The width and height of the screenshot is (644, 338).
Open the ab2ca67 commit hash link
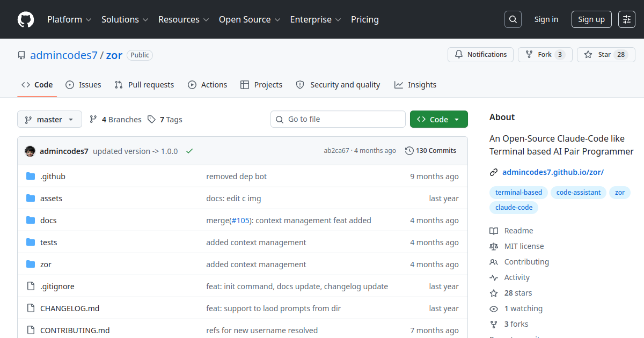point(336,151)
